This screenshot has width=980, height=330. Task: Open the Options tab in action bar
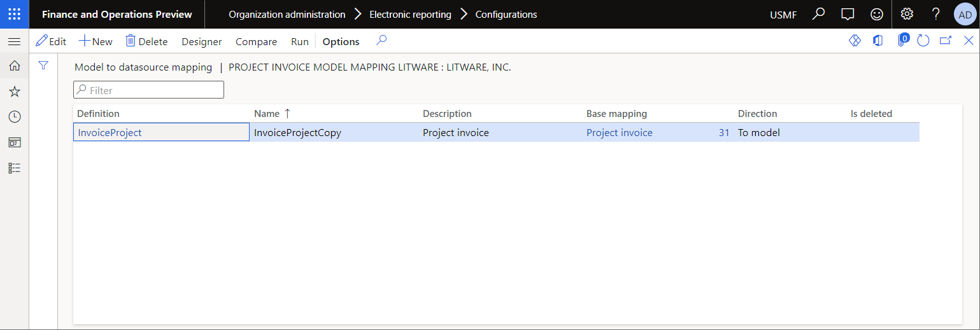[341, 41]
